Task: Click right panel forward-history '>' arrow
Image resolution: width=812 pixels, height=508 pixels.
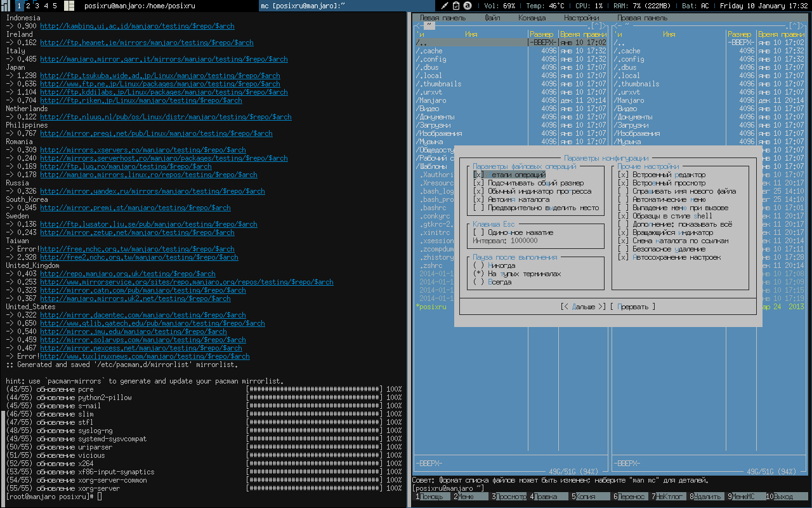Action: pyautogui.click(x=801, y=26)
